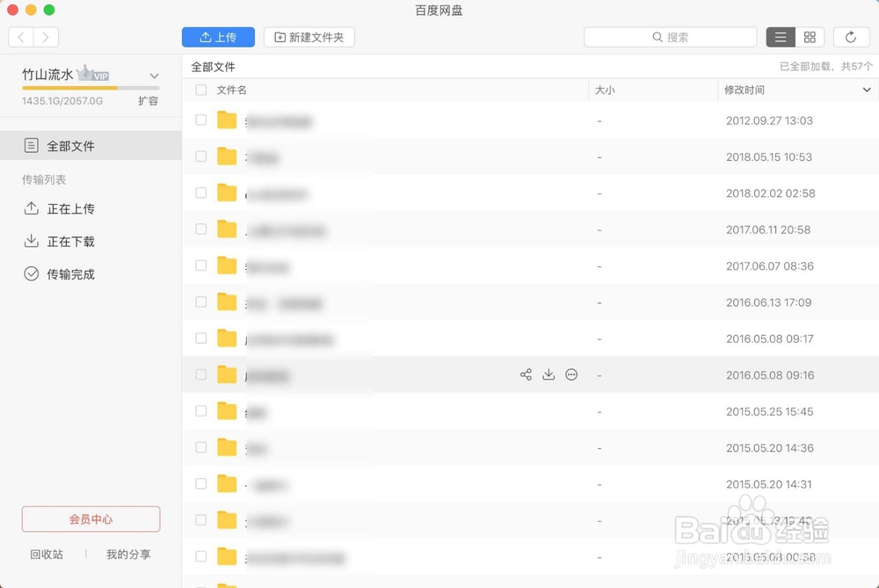
Task: Click date text 2018.02.02 02:58
Action: 770,193
